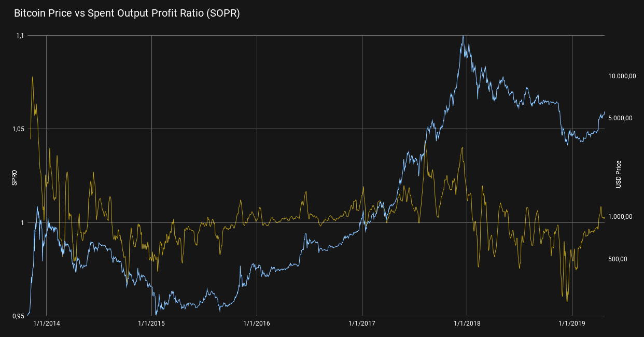The height and width of the screenshot is (337, 644).
Task: Click the date label '1/1/2014'
Action: pyautogui.click(x=46, y=324)
